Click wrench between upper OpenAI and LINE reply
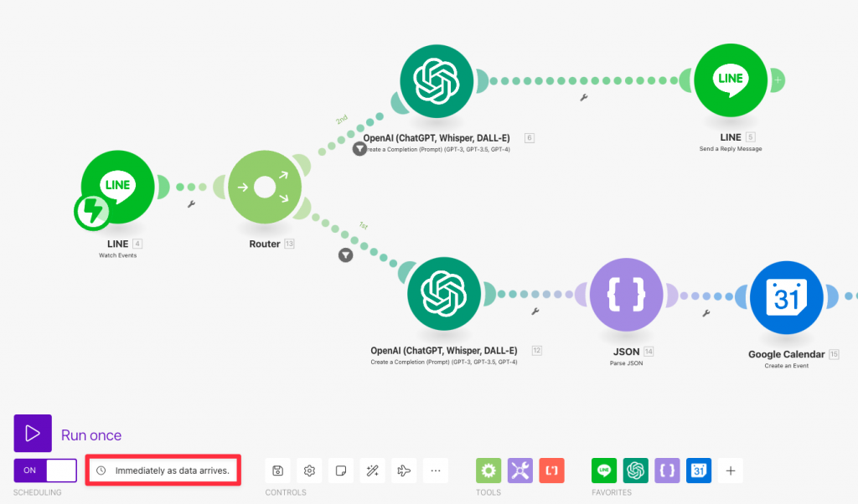The width and height of the screenshot is (858, 504). click(584, 97)
